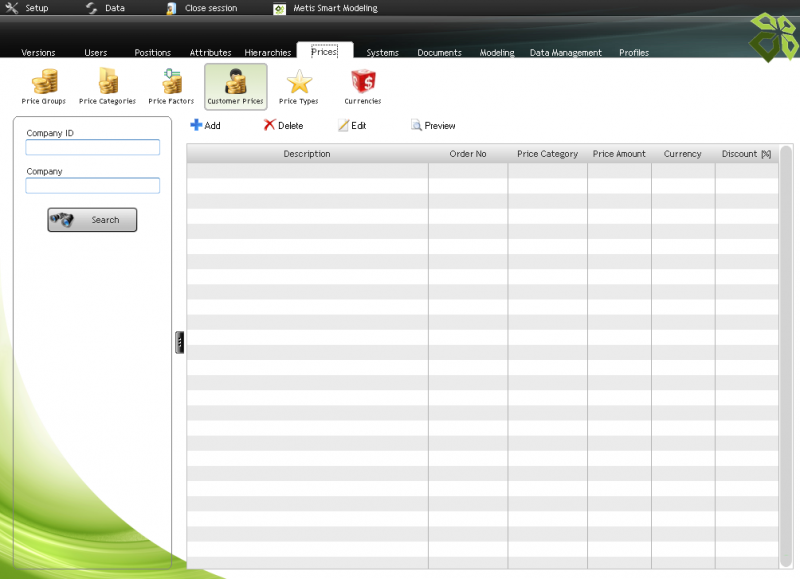800x579 pixels.
Task: Open the Price Categories section
Action: [107, 85]
